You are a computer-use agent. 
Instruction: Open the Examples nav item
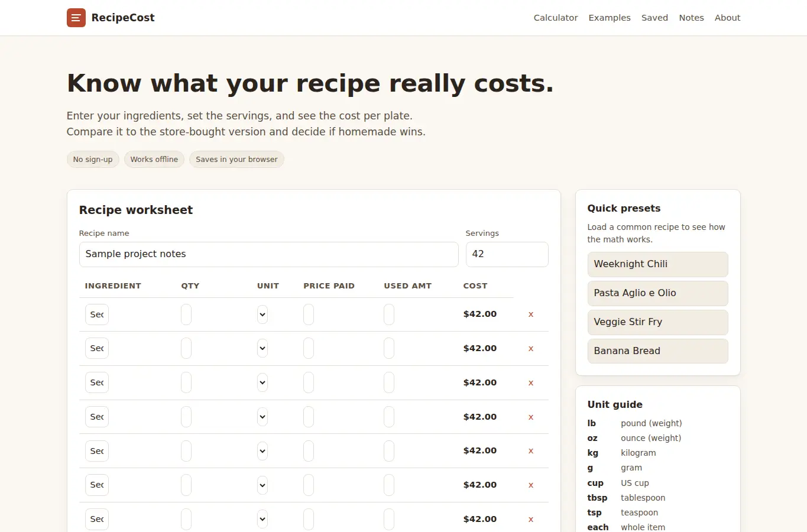point(610,18)
